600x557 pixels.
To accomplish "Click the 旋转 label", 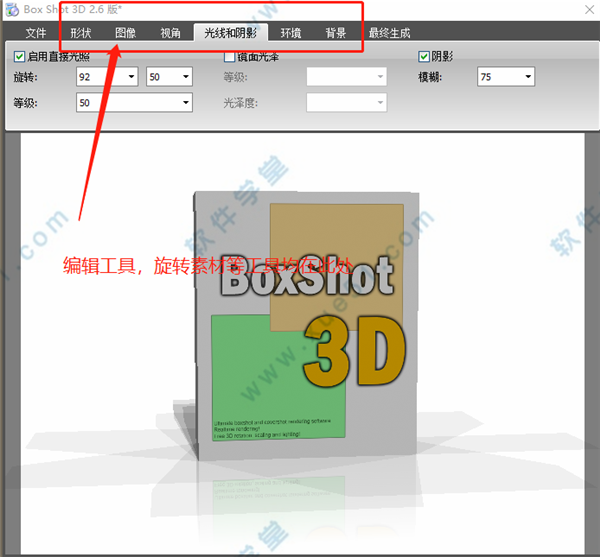I will click(x=26, y=77).
